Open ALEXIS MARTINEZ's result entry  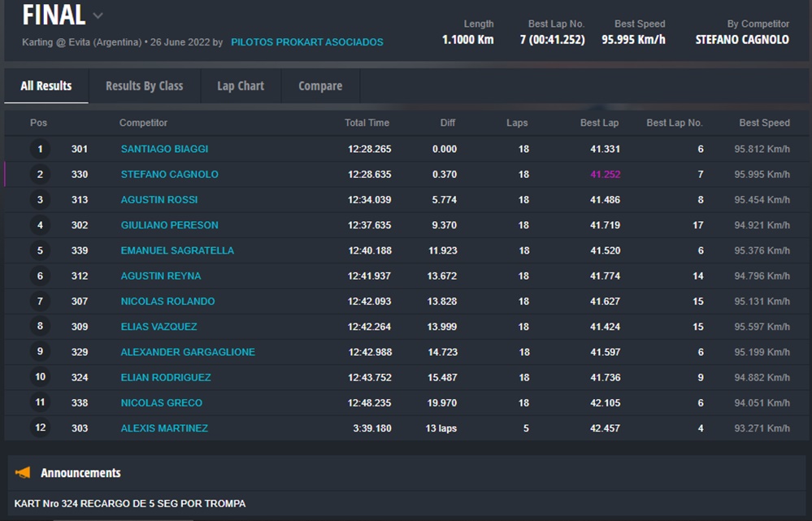pyautogui.click(x=164, y=428)
